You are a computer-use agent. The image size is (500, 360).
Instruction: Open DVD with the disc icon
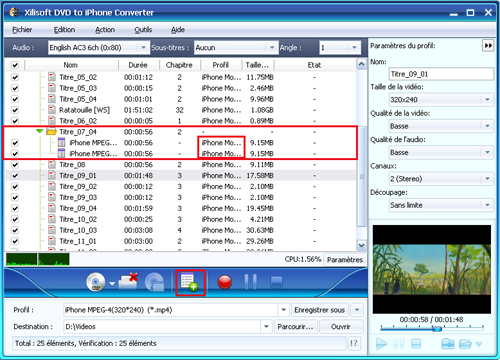pos(96,282)
